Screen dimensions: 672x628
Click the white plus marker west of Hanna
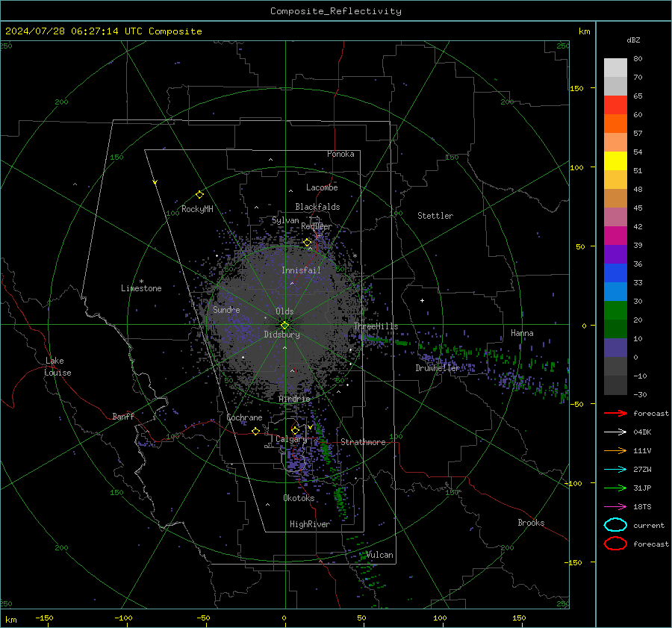click(x=422, y=300)
